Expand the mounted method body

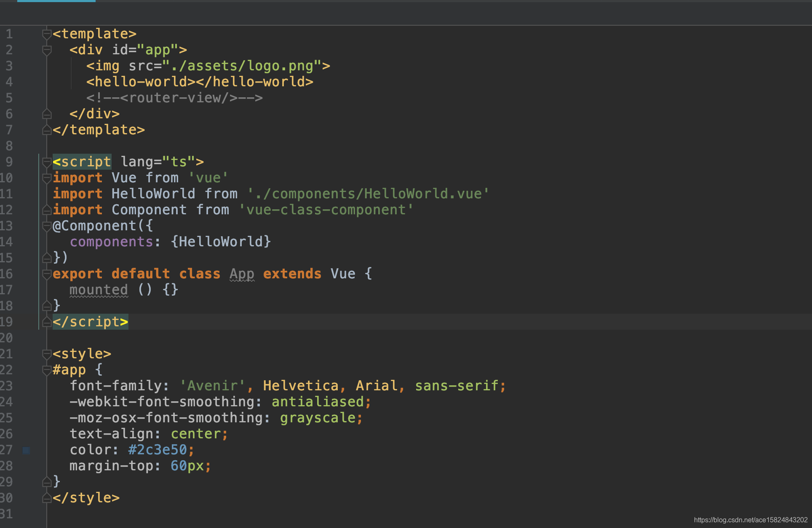click(166, 289)
